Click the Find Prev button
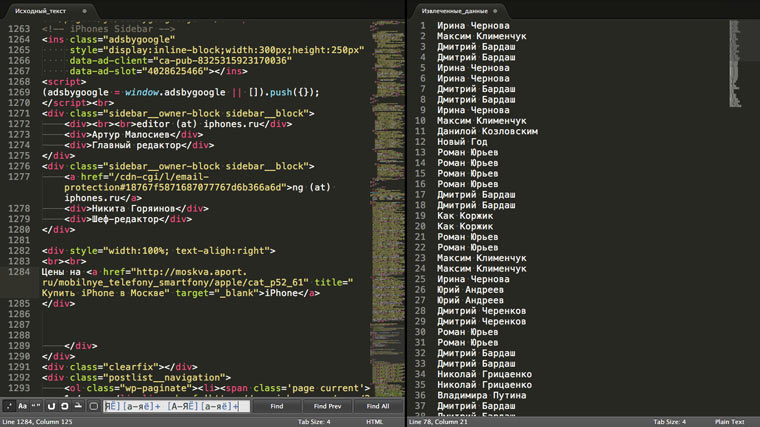The image size is (760, 427). [328, 406]
